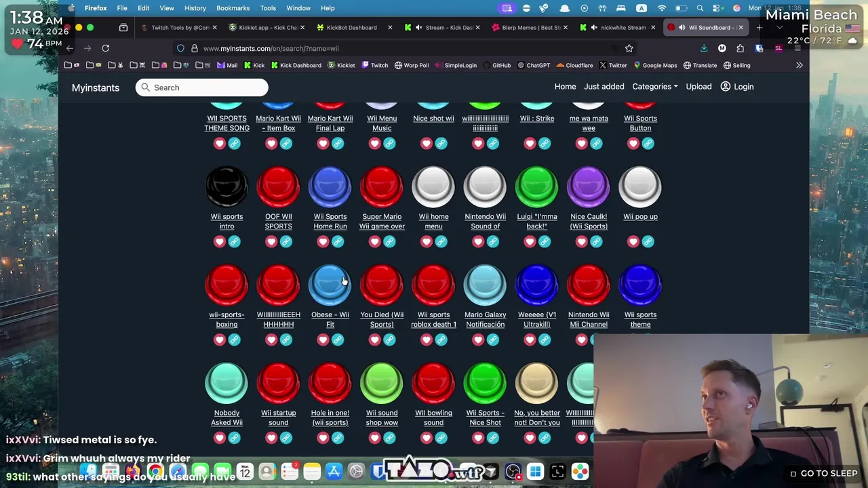Favorite the OOF WII SPORTS sound
The image size is (868, 488).
(x=271, y=241)
